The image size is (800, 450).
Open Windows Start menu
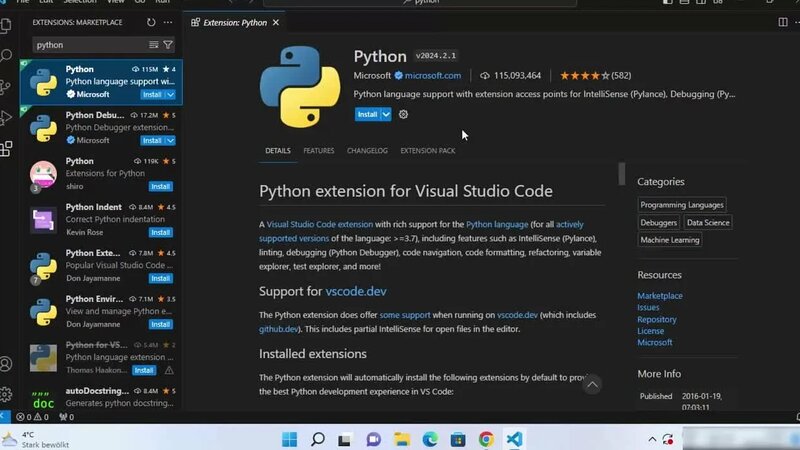point(289,439)
